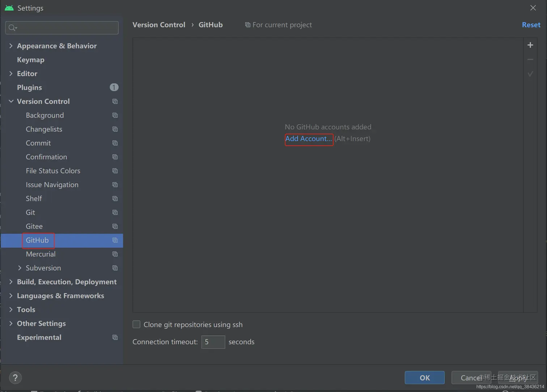Click project-level icon beside Commit row
Screen dimensions: 547x392
(115, 143)
